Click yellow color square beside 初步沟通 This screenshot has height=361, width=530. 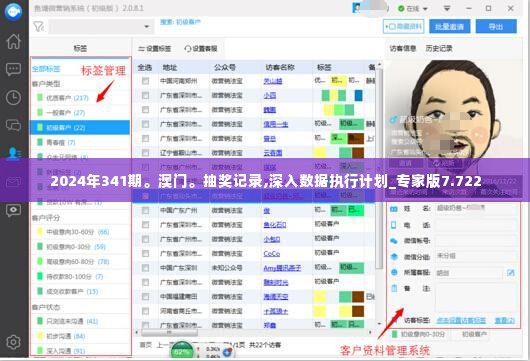40,336
